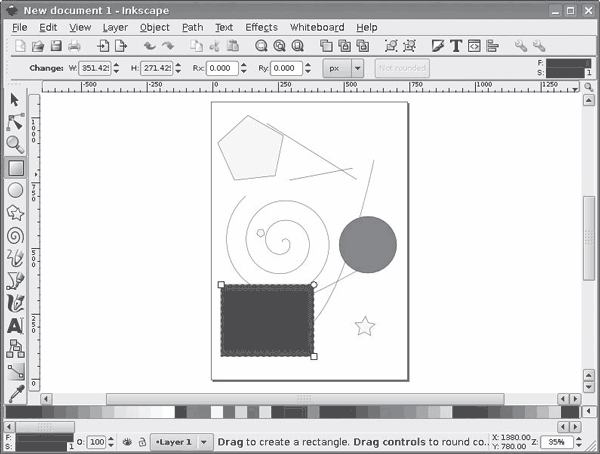Click the Undo arrow icon
Image resolution: width=600 pixels, height=454 pixels.
pos(150,46)
